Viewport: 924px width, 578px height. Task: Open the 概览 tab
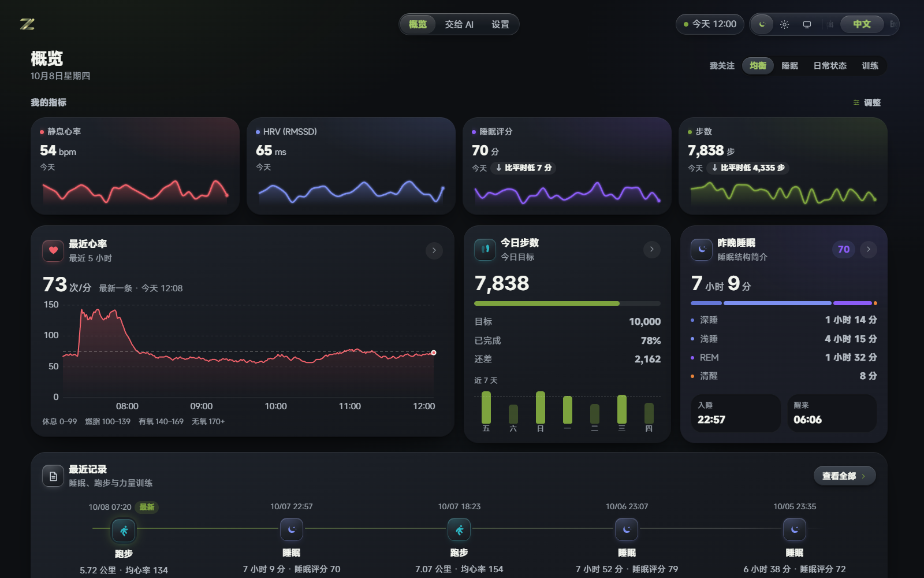(418, 24)
